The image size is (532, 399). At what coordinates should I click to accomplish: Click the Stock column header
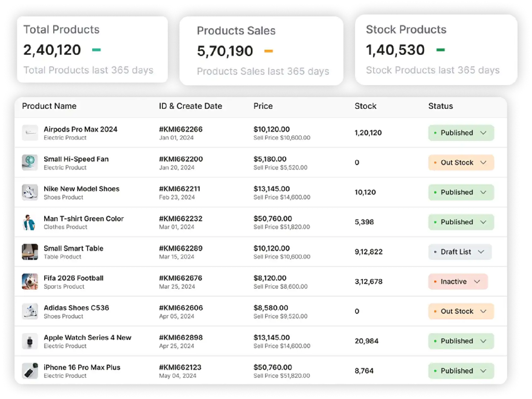(x=365, y=106)
